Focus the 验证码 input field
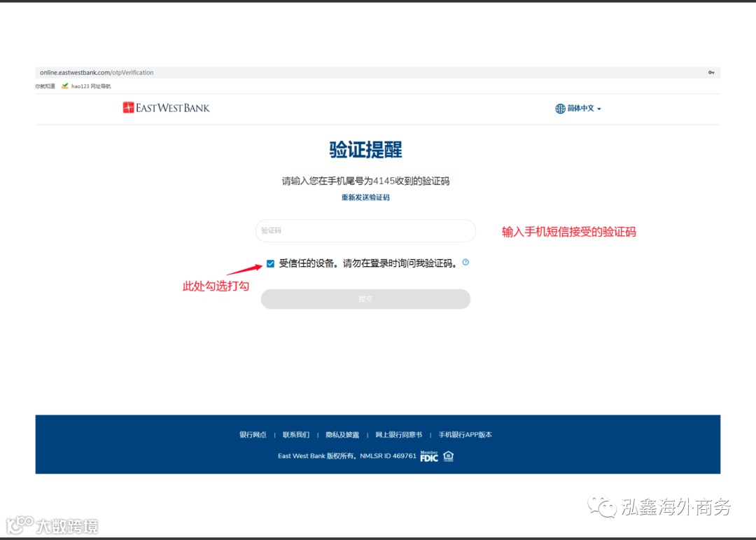756x540 pixels. click(x=365, y=230)
